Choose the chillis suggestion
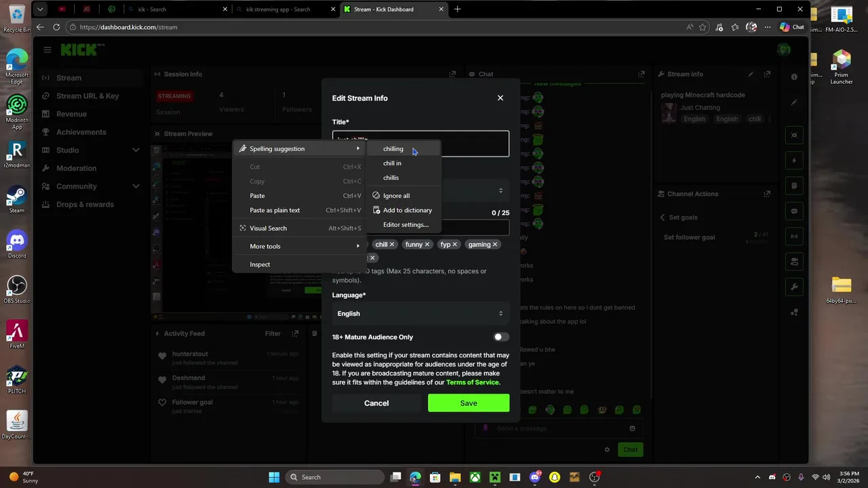The image size is (868, 488). 403,178
